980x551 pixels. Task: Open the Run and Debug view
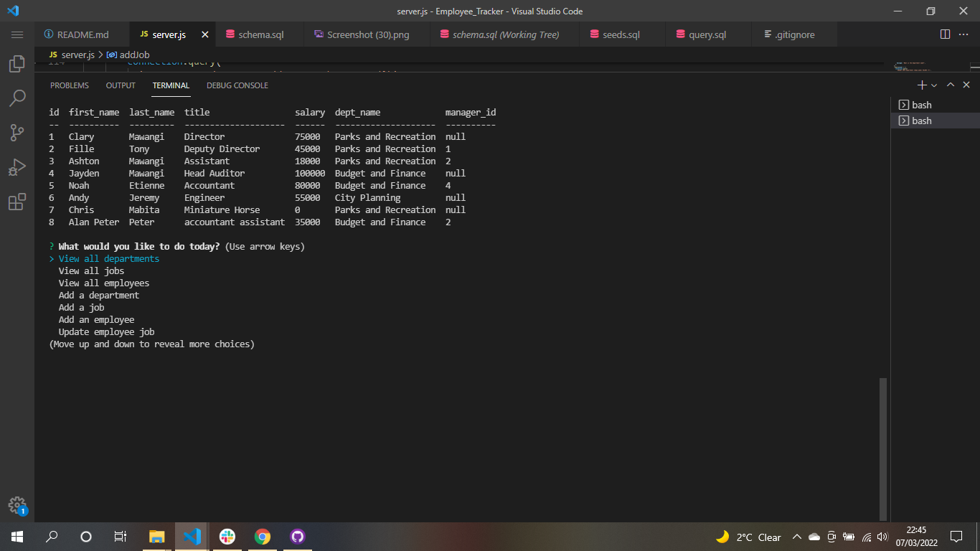17,166
